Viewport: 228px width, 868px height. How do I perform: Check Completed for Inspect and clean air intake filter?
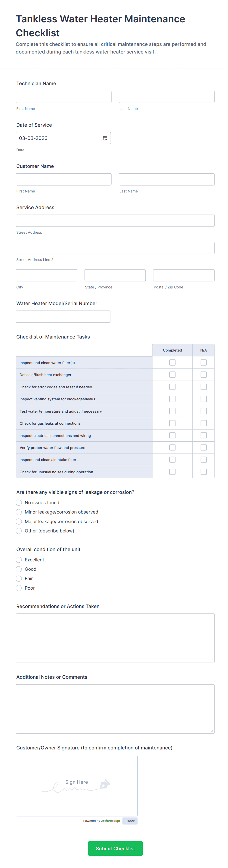(x=172, y=460)
